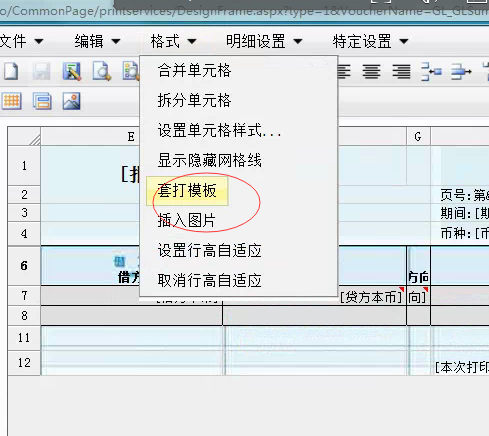
Task: Select row 2 header
Action: point(24,195)
